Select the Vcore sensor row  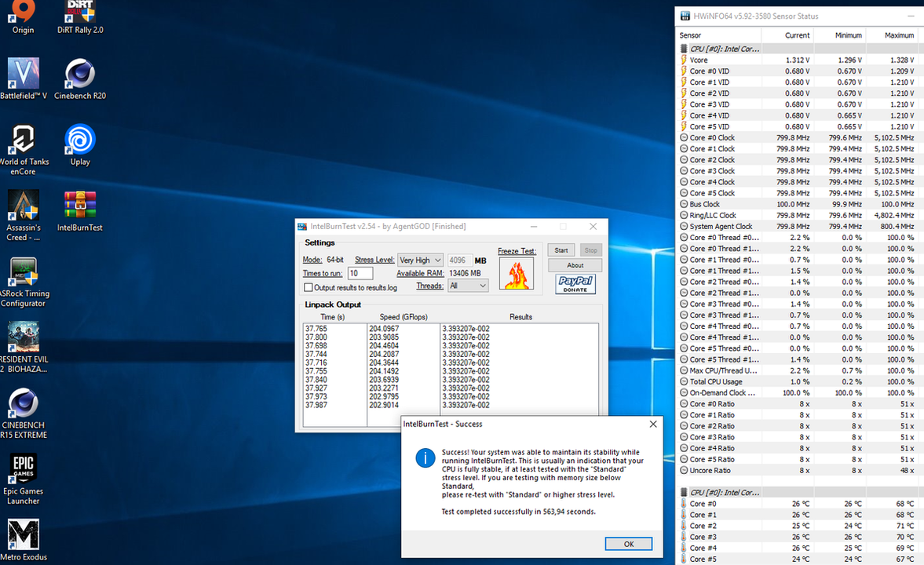coord(800,60)
